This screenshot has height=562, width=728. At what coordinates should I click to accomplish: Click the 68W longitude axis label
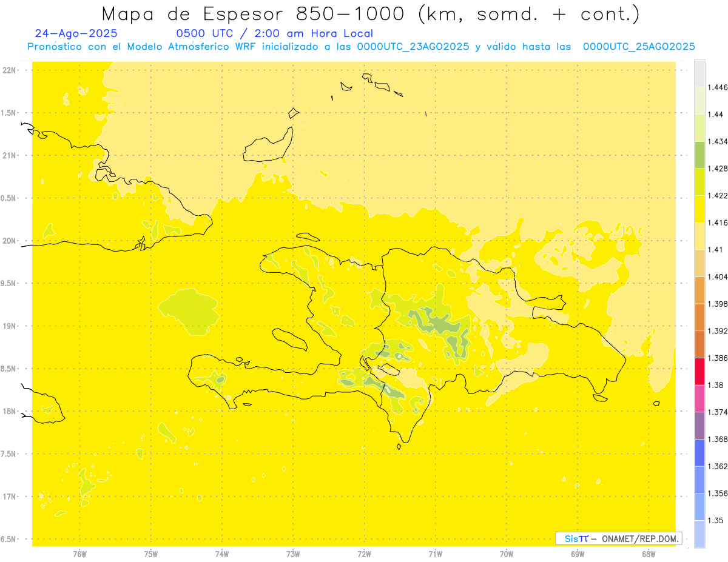(x=649, y=554)
